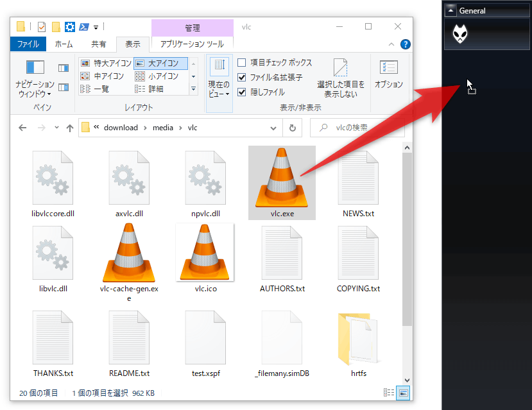
Task: Go back to previous folder
Action: click(x=22, y=128)
